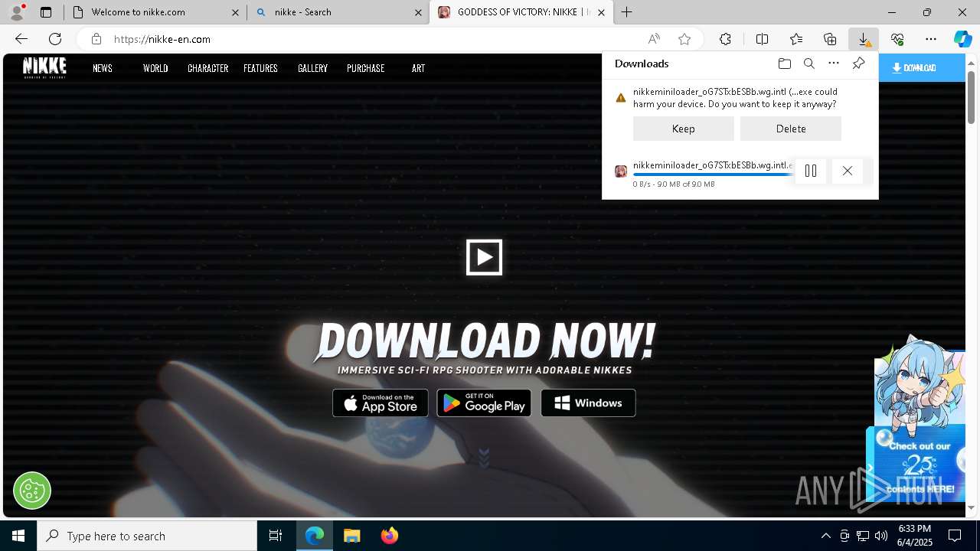This screenshot has width=980, height=551.
Task: Click the download progress bar
Action: coord(713,174)
